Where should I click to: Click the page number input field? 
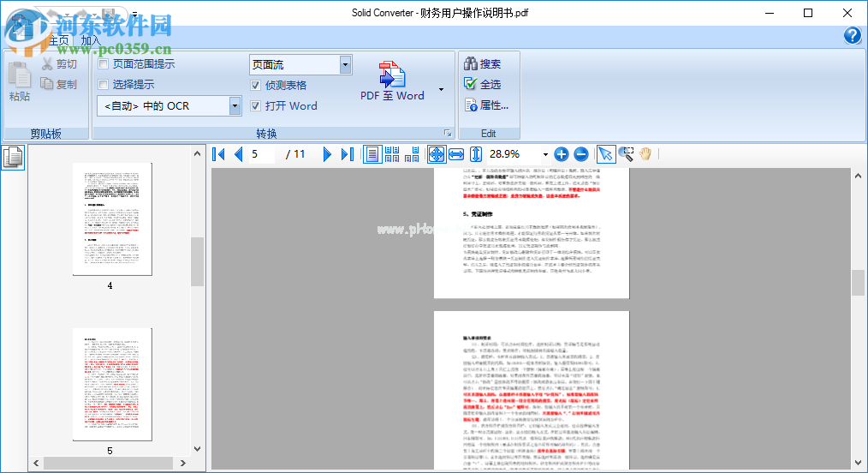click(x=261, y=154)
